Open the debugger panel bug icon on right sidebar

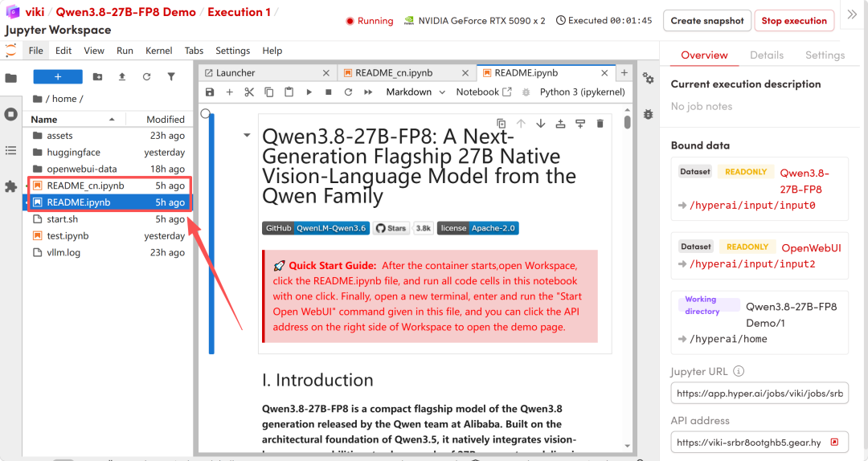[649, 114]
